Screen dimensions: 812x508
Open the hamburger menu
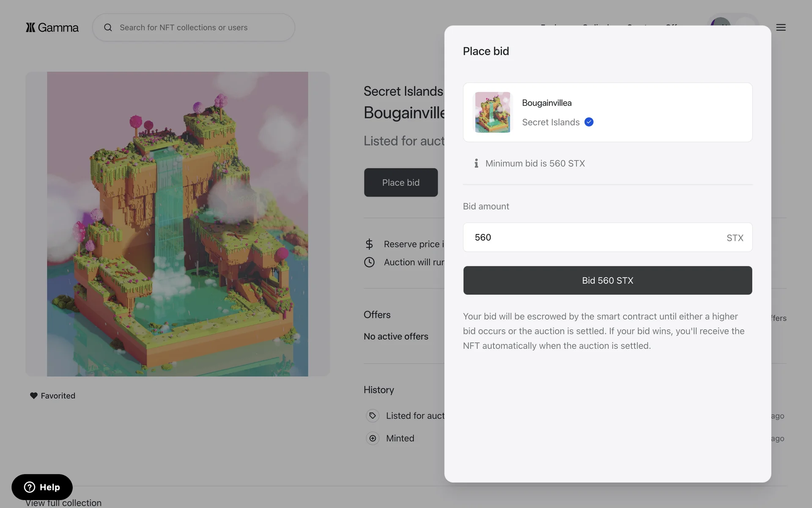(x=781, y=28)
